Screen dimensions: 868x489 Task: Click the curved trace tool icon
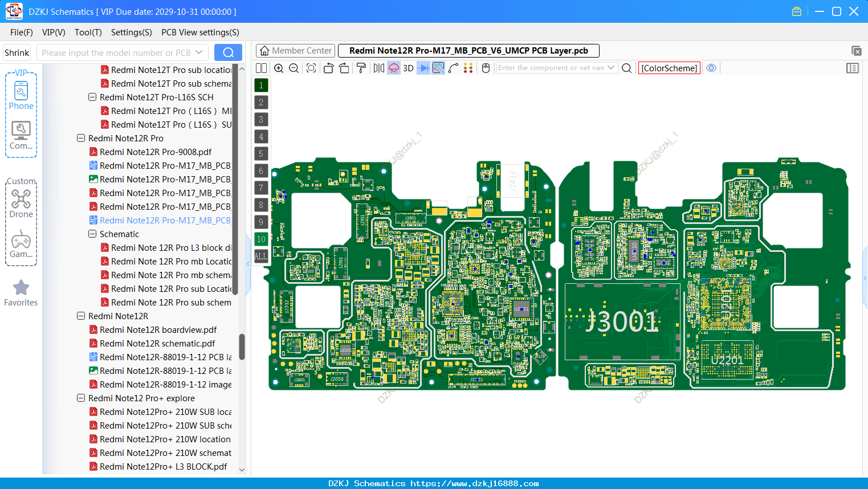[453, 68]
